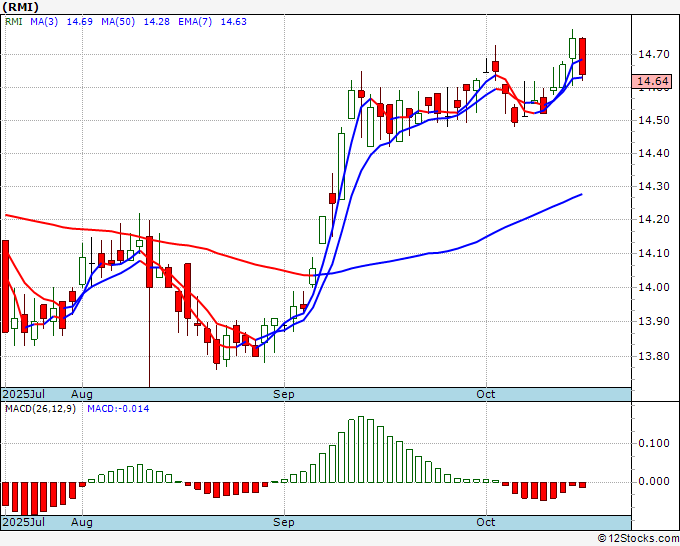Click the Sep label on price chart axis
The image size is (680, 546).
click(284, 394)
